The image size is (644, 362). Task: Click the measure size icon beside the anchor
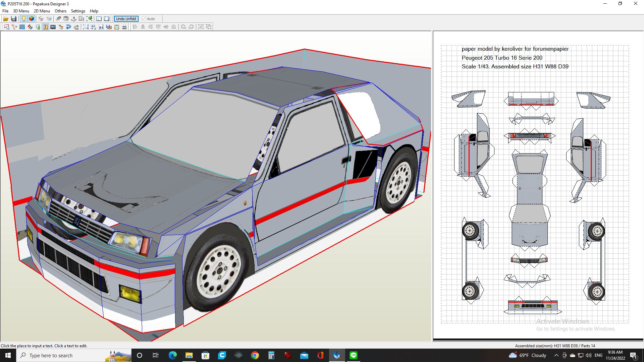[82, 19]
